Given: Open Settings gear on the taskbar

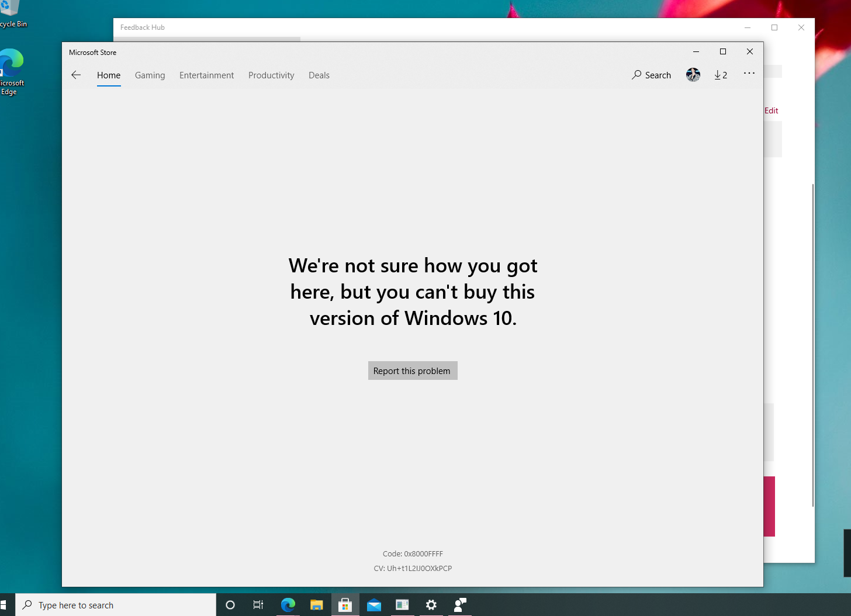Looking at the screenshot, I should 431,605.
